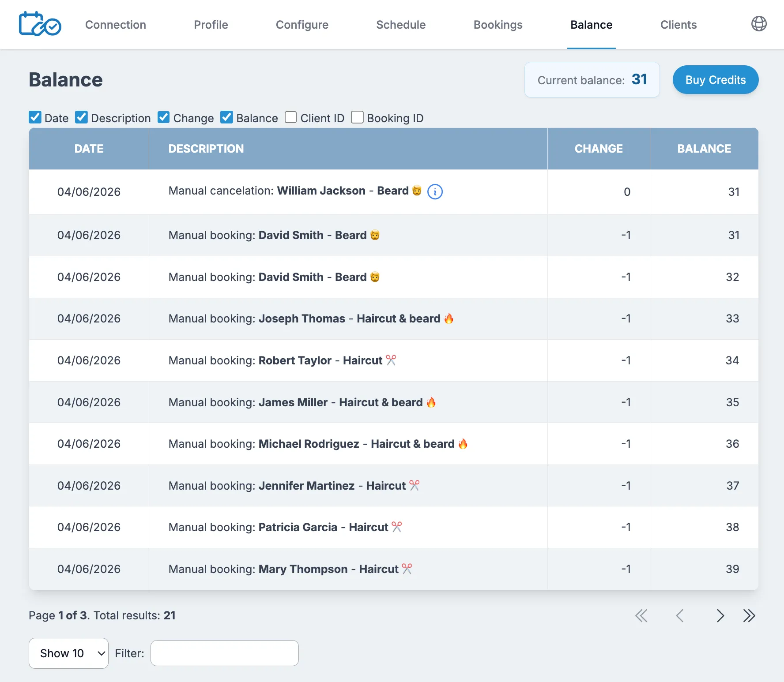Screen dimensions: 784x682
Task: Open the globe language icon
Action: tap(759, 24)
